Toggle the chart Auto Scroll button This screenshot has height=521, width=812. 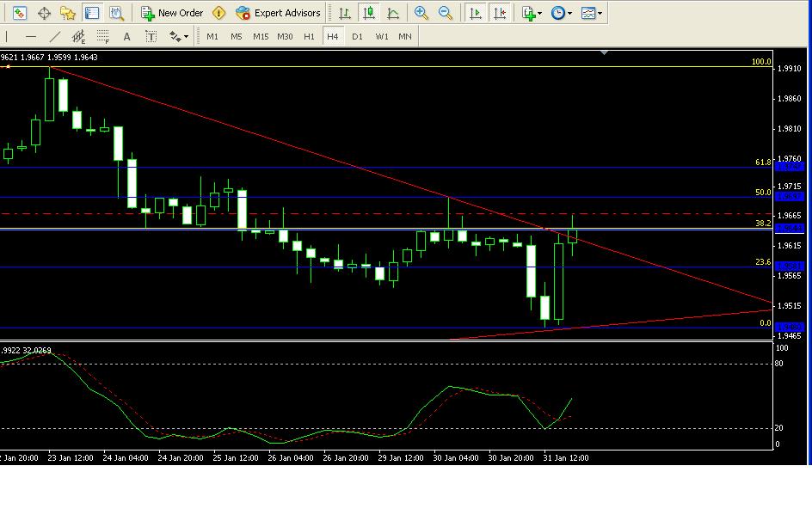click(x=475, y=13)
